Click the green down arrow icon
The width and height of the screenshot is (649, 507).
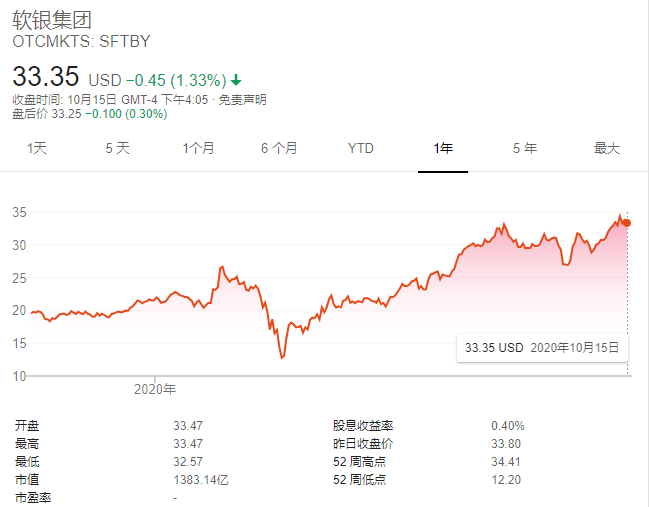[236, 79]
